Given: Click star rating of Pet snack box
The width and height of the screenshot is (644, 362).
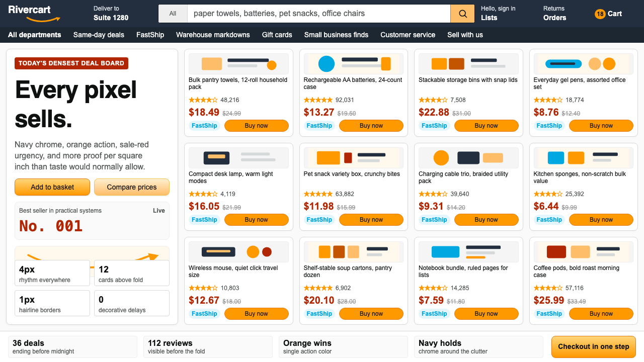Looking at the screenshot, I should coord(318,194).
